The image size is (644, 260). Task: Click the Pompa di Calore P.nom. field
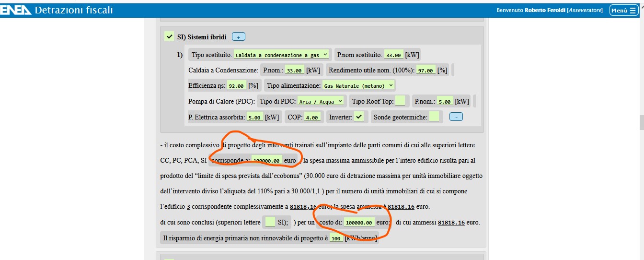pos(445,101)
